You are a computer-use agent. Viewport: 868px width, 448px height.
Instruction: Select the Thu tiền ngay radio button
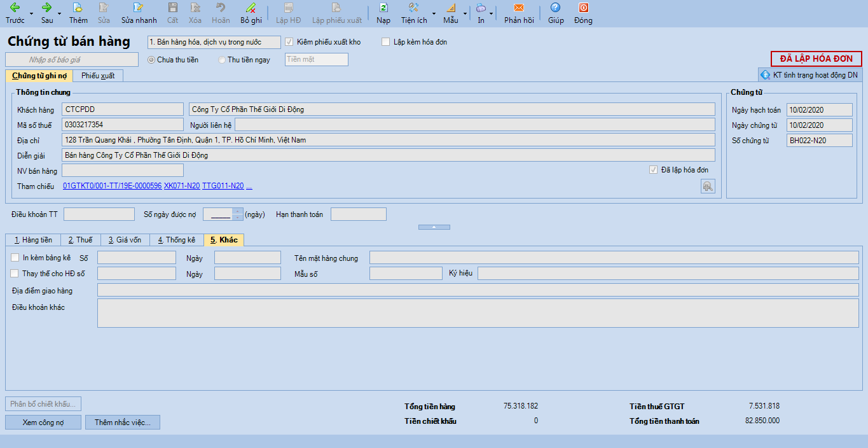pyautogui.click(x=222, y=60)
